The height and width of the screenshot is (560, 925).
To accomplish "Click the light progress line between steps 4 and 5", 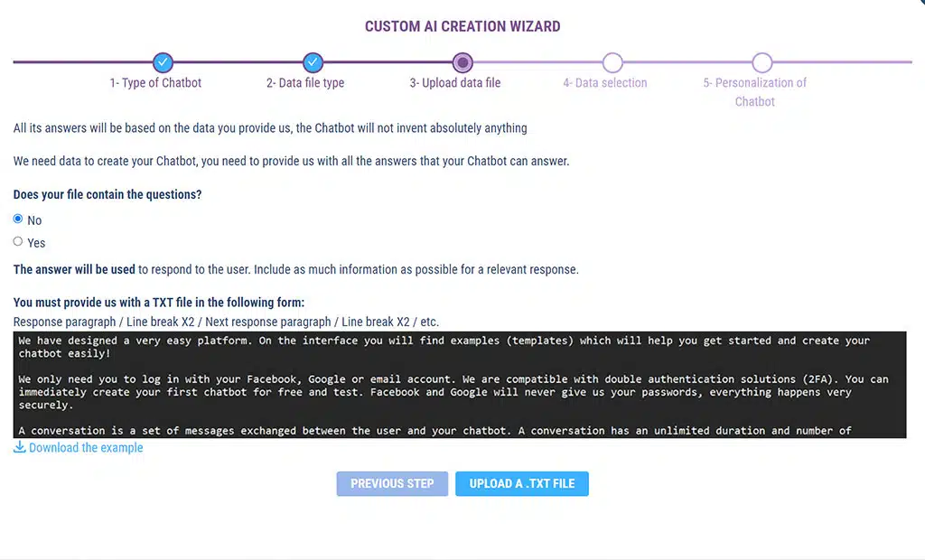I will click(687, 62).
